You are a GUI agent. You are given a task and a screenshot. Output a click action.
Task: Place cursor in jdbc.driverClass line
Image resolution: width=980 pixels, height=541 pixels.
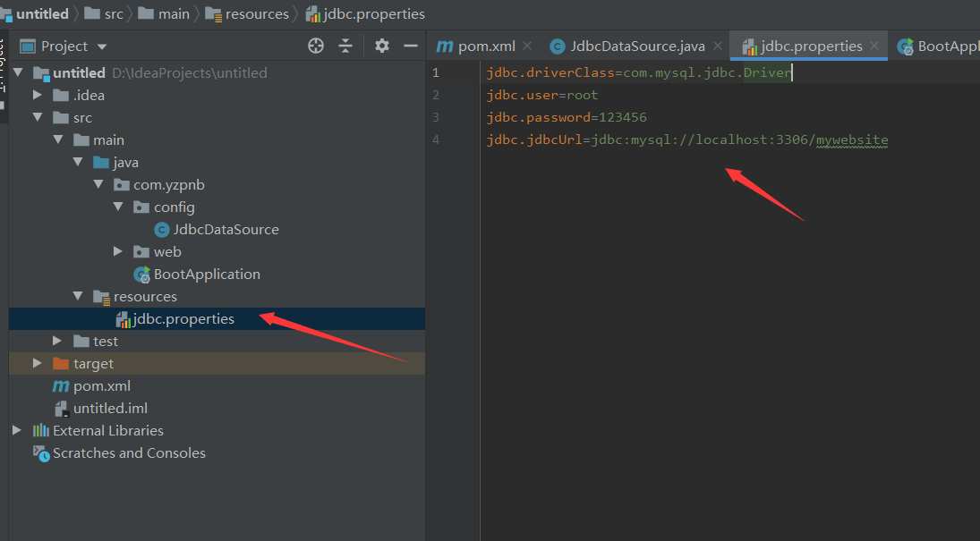639,73
